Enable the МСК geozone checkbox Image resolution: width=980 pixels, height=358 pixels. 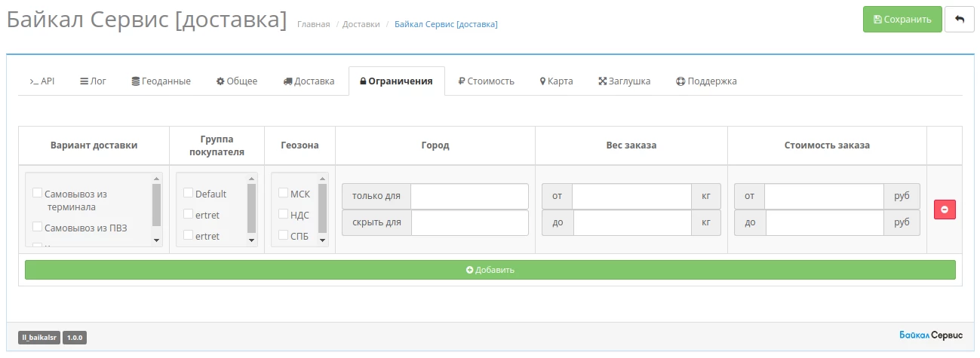point(283,194)
